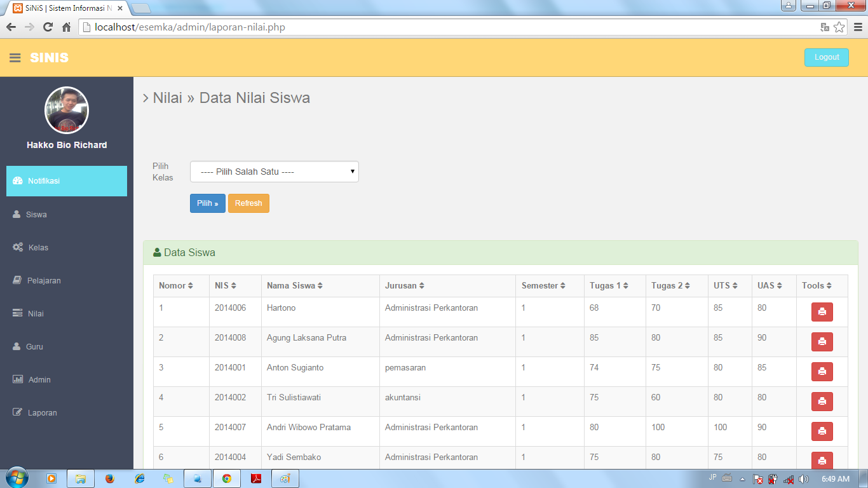Print the report for Andri Wibowo Pratama
Image resolution: width=868 pixels, height=488 pixels.
point(822,431)
